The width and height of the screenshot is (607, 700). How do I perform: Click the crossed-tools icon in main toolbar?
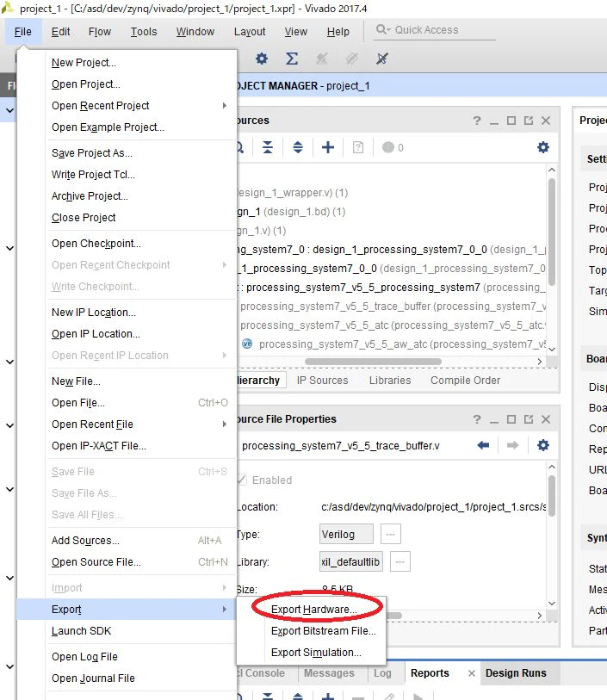click(x=382, y=59)
